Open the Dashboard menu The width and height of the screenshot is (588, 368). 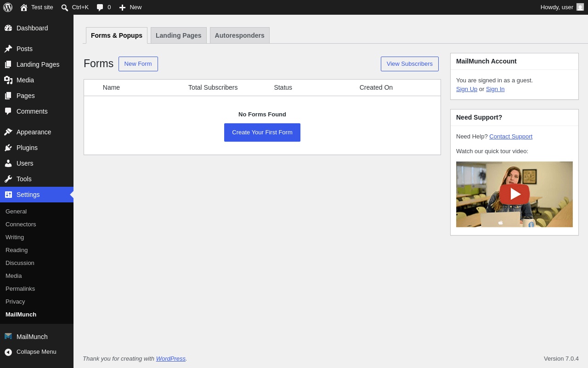pyautogui.click(x=37, y=28)
